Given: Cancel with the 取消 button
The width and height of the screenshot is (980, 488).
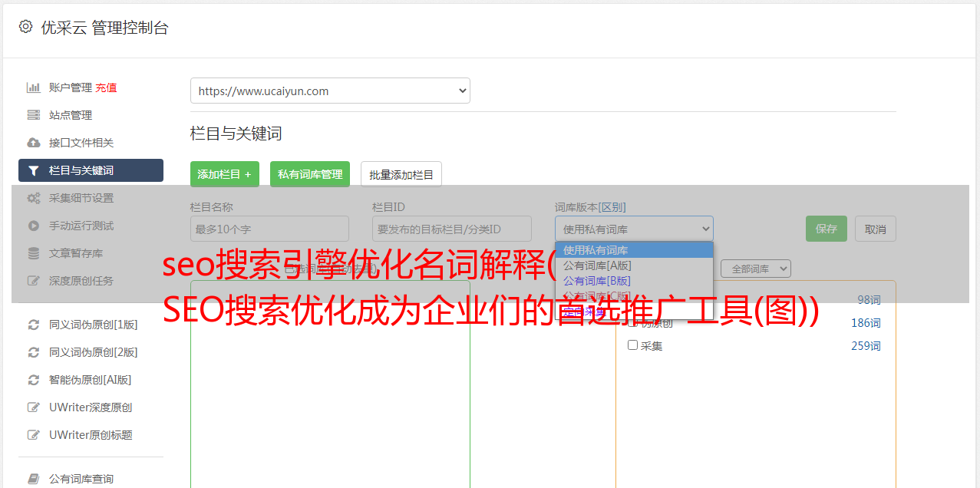Looking at the screenshot, I should click(876, 229).
